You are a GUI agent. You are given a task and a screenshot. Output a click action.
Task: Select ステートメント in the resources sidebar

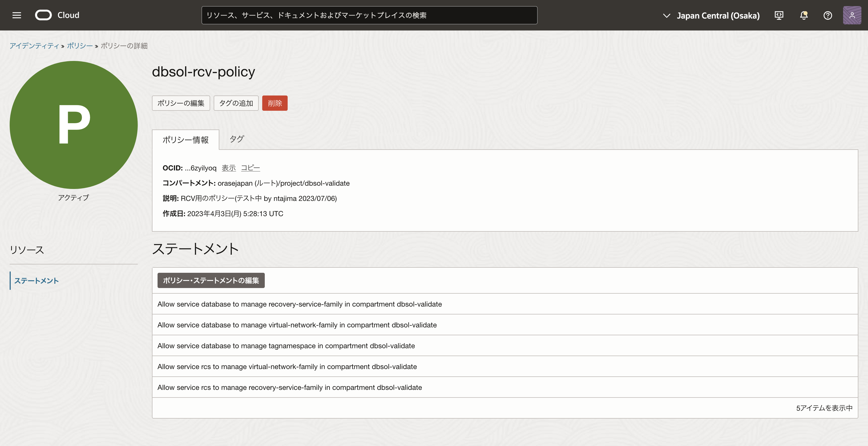click(36, 281)
